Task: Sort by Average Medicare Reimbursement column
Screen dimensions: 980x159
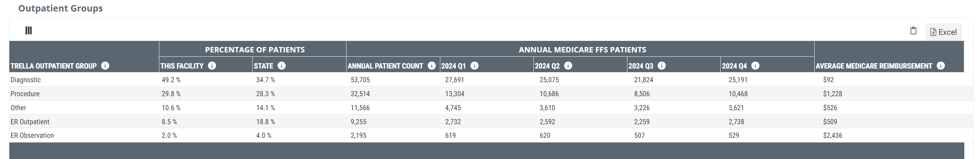Action: click(x=873, y=66)
